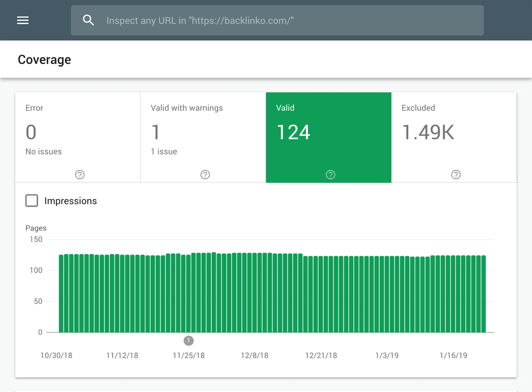Click help icon in Error card
The image size is (532, 392).
pos(80,175)
